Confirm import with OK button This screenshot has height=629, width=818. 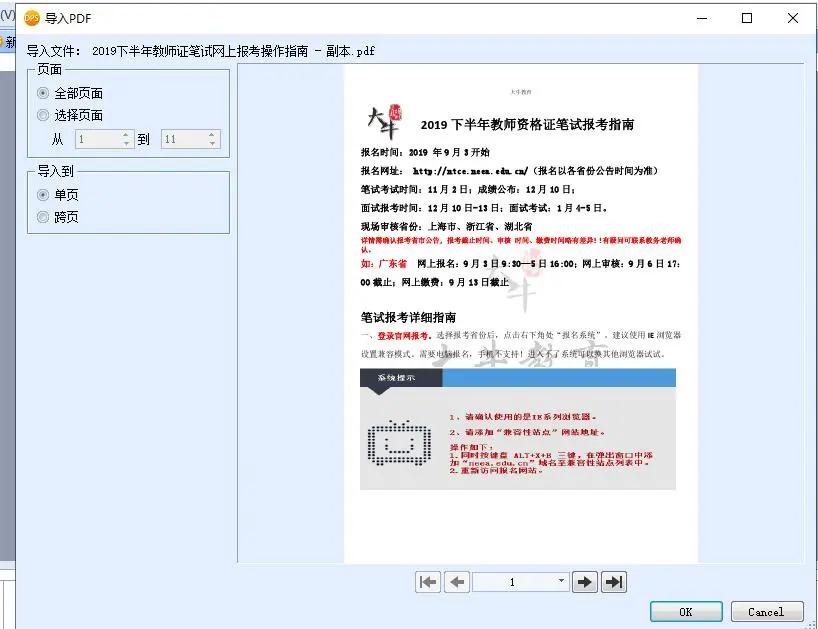[x=686, y=612]
